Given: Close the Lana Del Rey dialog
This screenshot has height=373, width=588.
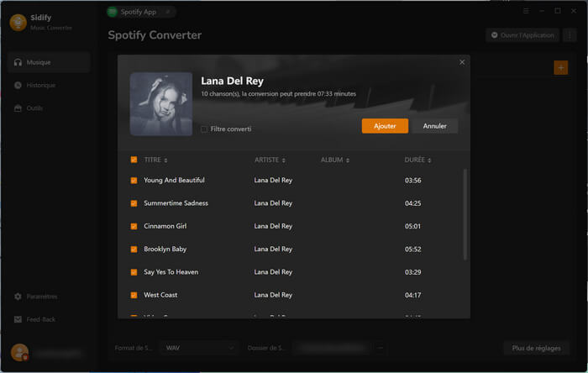Looking at the screenshot, I should click(x=462, y=62).
